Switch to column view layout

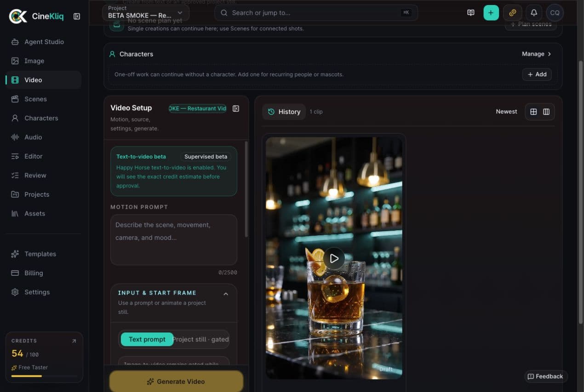(546, 112)
